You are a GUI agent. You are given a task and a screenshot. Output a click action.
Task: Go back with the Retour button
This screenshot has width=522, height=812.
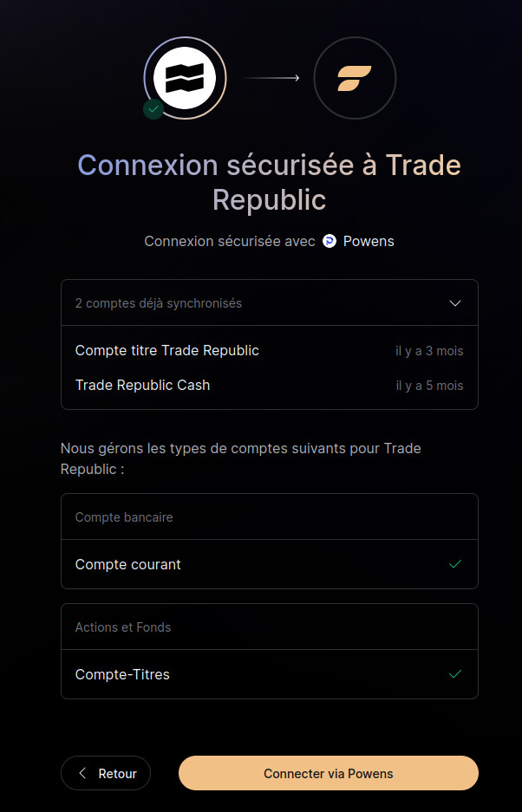(x=106, y=773)
